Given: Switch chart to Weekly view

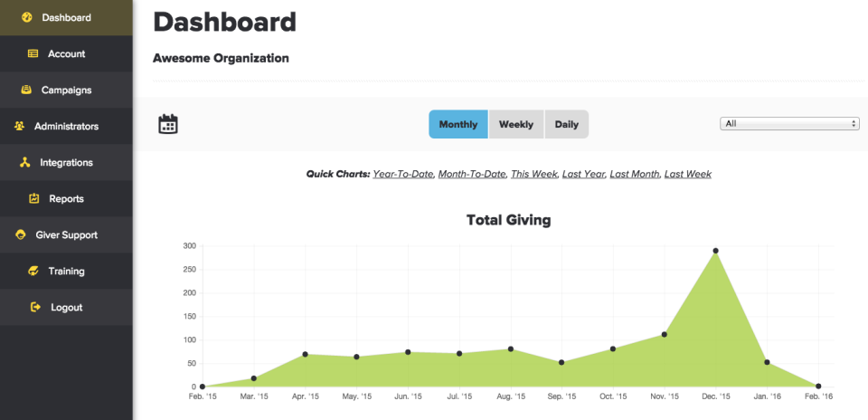Looking at the screenshot, I should 516,124.
